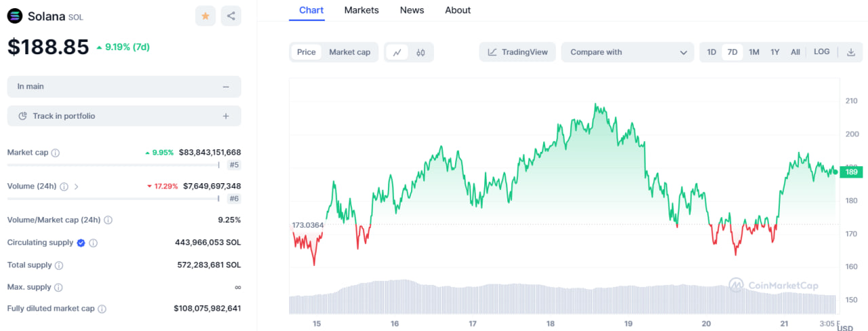Click the #6 volume rank badge

point(234,199)
